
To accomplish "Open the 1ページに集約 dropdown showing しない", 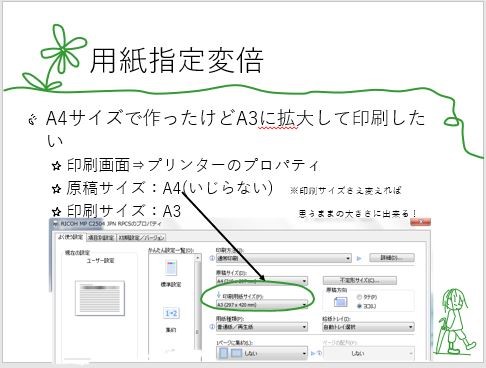I will [262, 353].
